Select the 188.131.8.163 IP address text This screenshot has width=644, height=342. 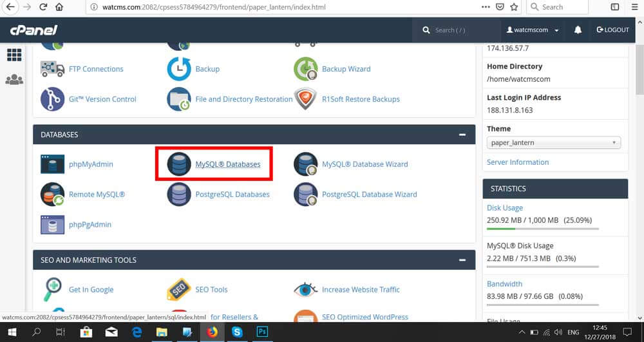pos(509,110)
